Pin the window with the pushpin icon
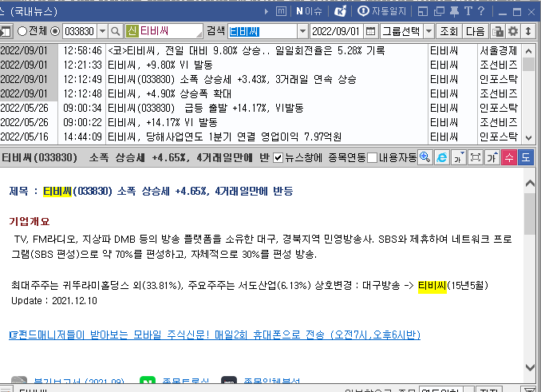The height and width of the screenshot is (392, 541). (x=454, y=11)
